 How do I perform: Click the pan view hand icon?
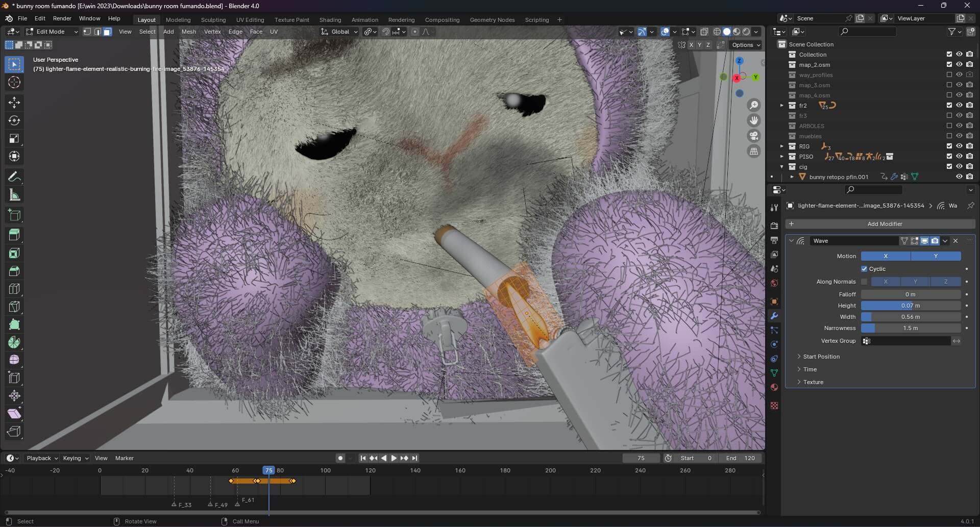pyautogui.click(x=754, y=120)
